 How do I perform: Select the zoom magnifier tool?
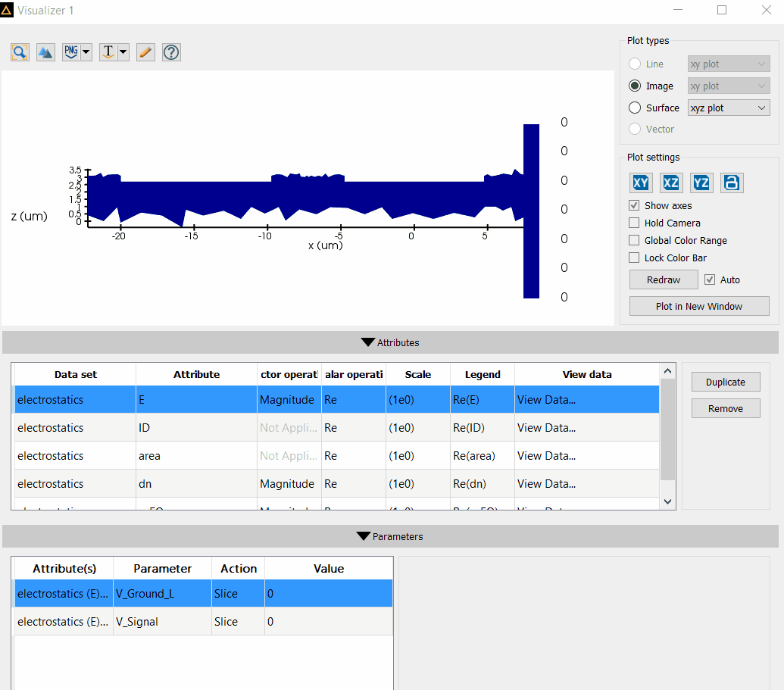[x=20, y=52]
